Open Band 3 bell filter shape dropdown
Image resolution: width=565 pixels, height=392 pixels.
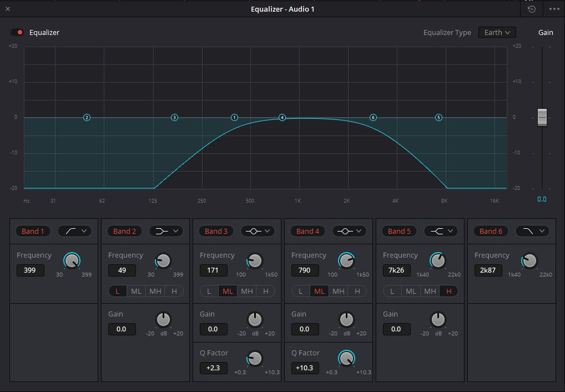point(258,231)
